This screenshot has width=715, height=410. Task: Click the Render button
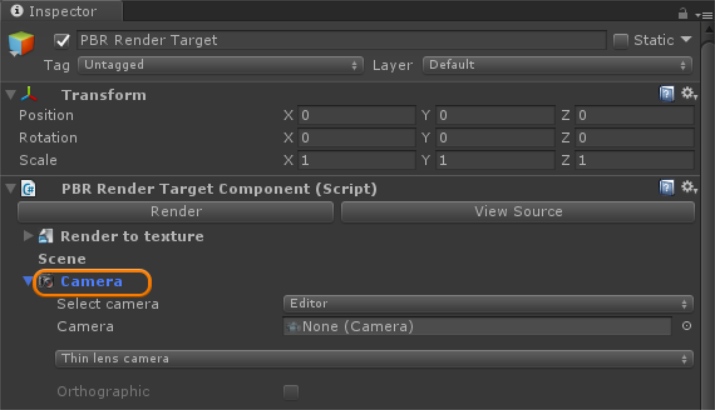tap(176, 212)
